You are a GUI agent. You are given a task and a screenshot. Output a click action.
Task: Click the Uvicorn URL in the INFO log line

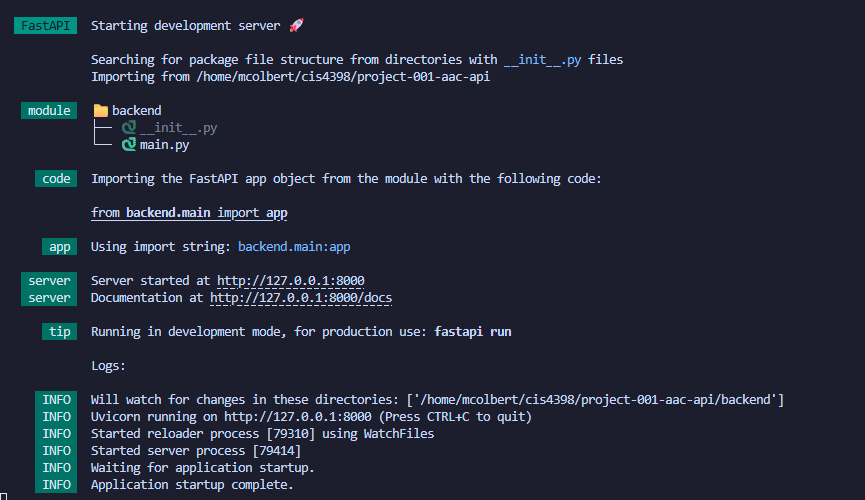(291, 416)
